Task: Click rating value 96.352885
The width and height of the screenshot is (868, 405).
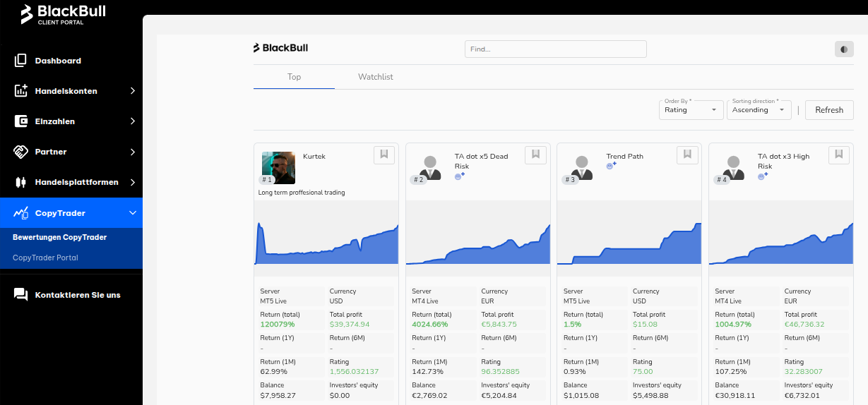Action: [x=500, y=372]
